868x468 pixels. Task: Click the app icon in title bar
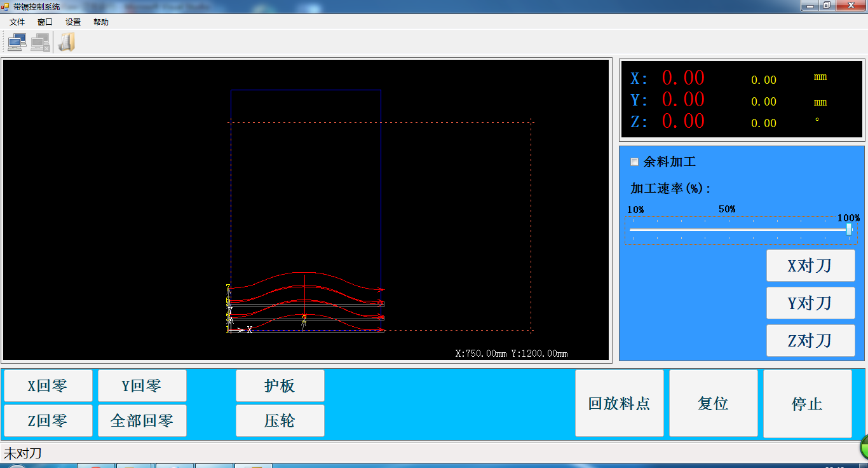point(5,6)
